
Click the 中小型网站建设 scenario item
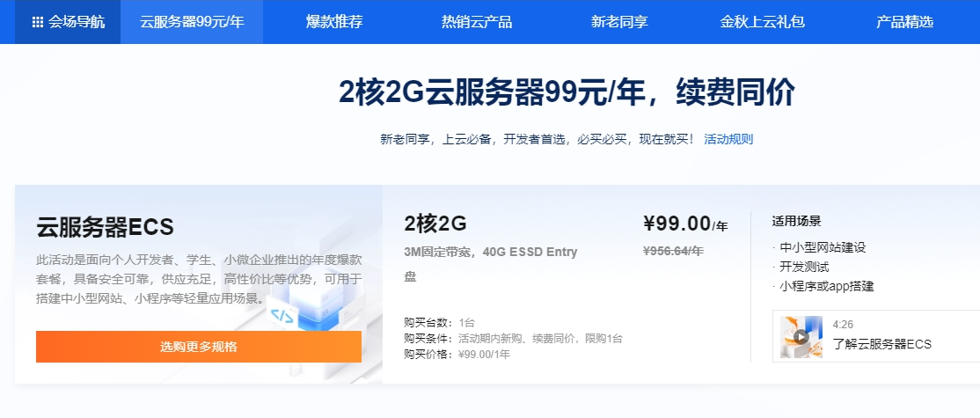(x=823, y=248)
